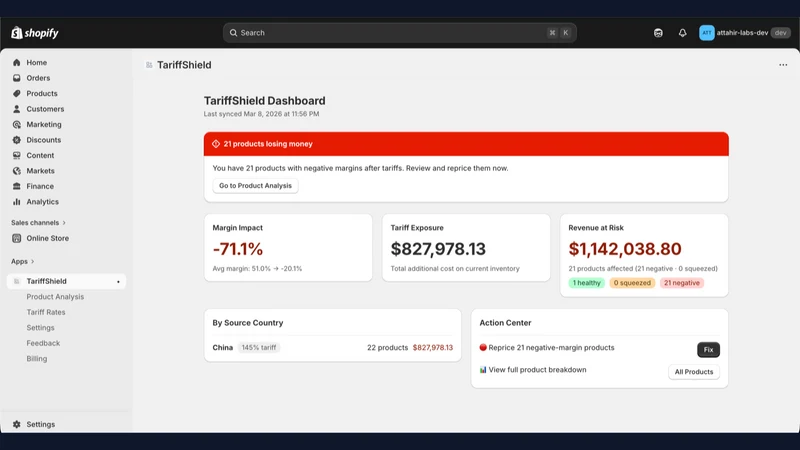Click the China source country row
The width and height of the screenshot is (800, 450).
pos(333,347)
